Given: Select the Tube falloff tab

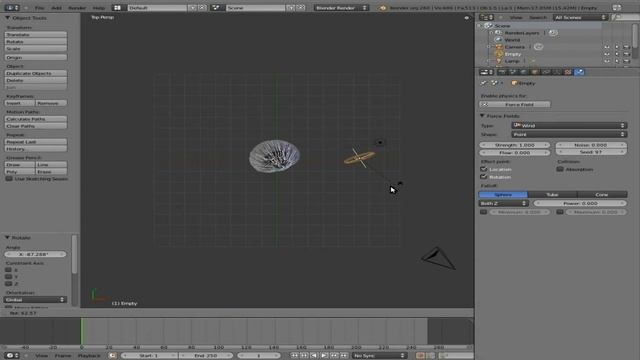Looking at the screenshot, I should tap(552, 195).
